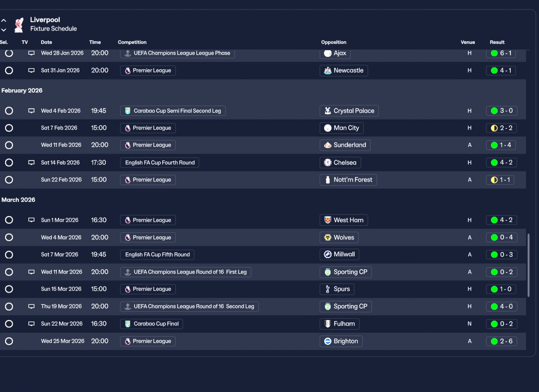The image size is (539, 392).
Task: Sort fixtures by the Date column header
Action: click(x=46, y=42)
